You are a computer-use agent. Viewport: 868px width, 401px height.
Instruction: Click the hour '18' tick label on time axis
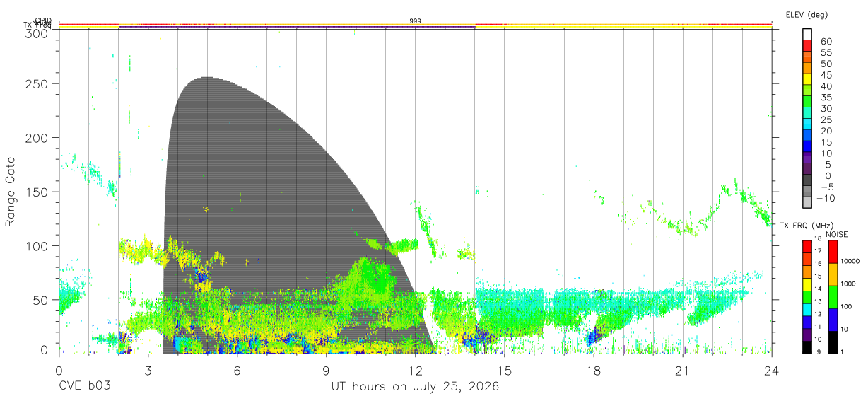click(594, 371)
